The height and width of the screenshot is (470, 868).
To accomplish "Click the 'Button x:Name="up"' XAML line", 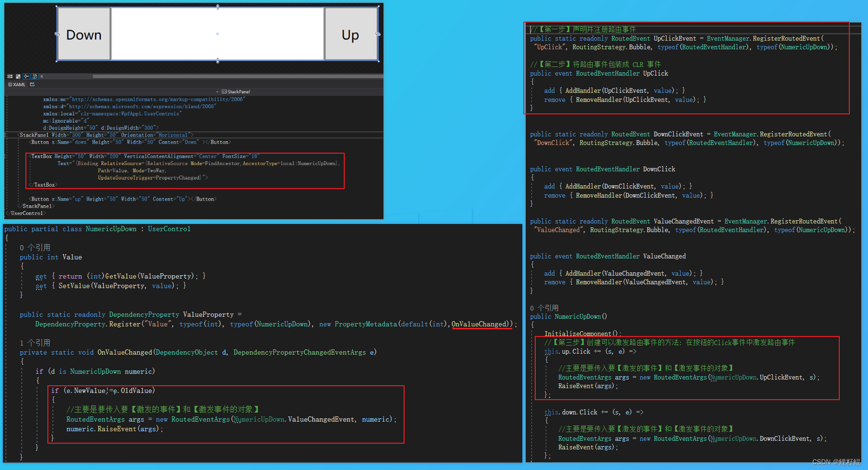I will click(123, 199).
